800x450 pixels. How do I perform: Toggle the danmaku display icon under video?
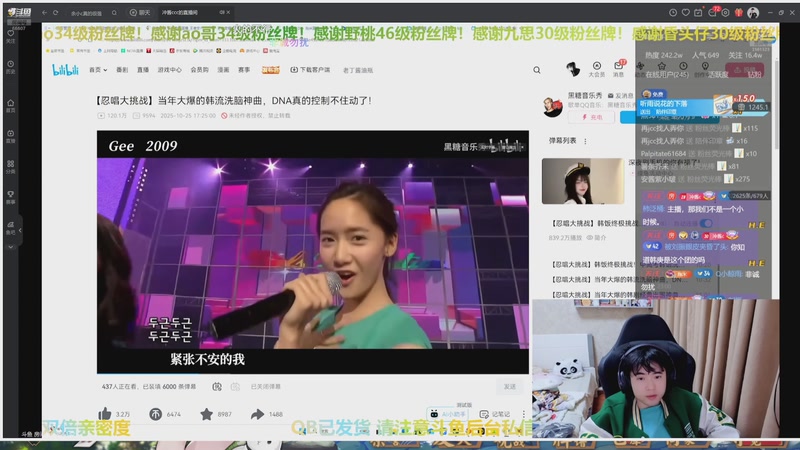point(217,387)
